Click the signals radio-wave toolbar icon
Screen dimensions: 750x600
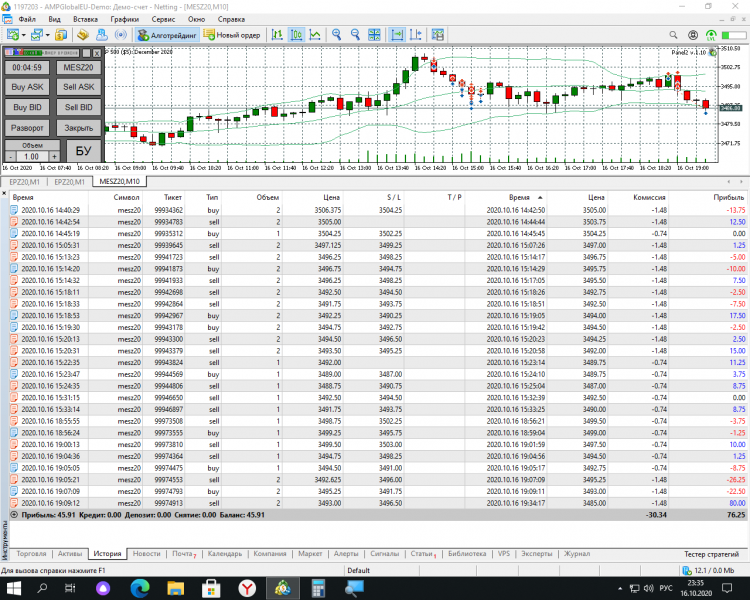[x=121, y=34]
